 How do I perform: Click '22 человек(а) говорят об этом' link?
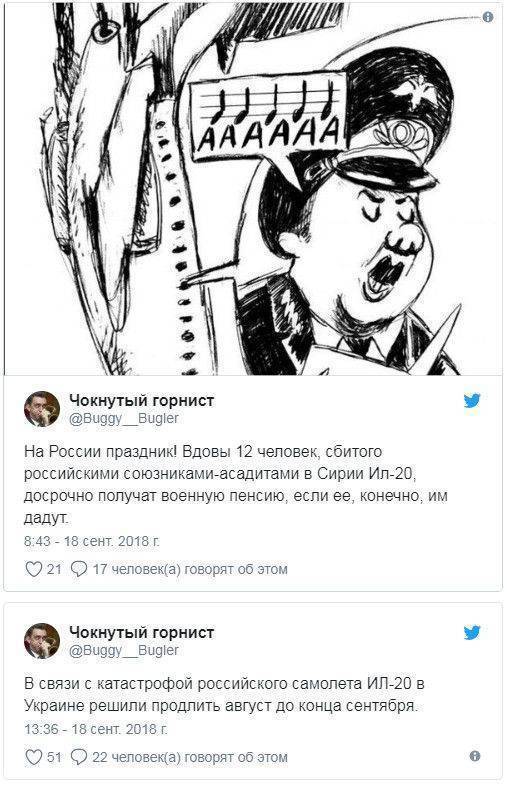(190, 757)
